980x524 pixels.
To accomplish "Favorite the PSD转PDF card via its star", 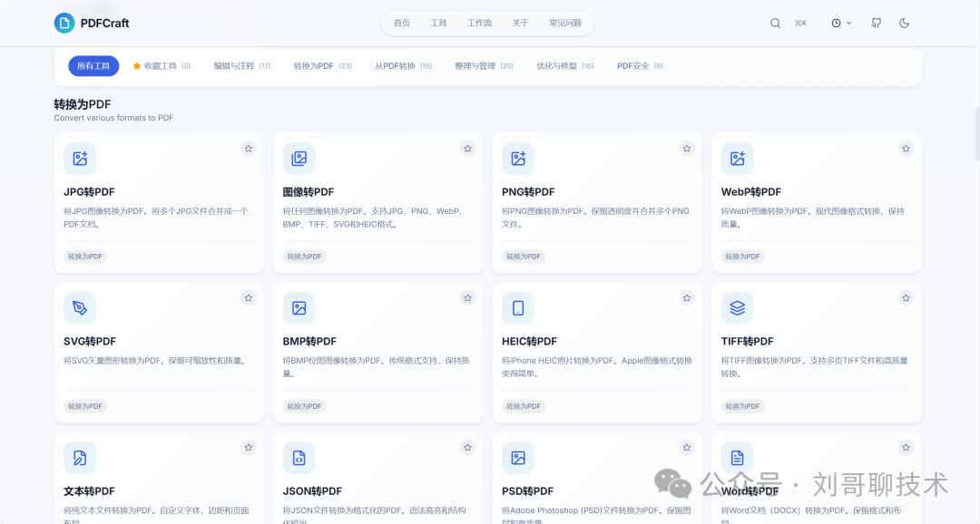I will pos(687,447).
